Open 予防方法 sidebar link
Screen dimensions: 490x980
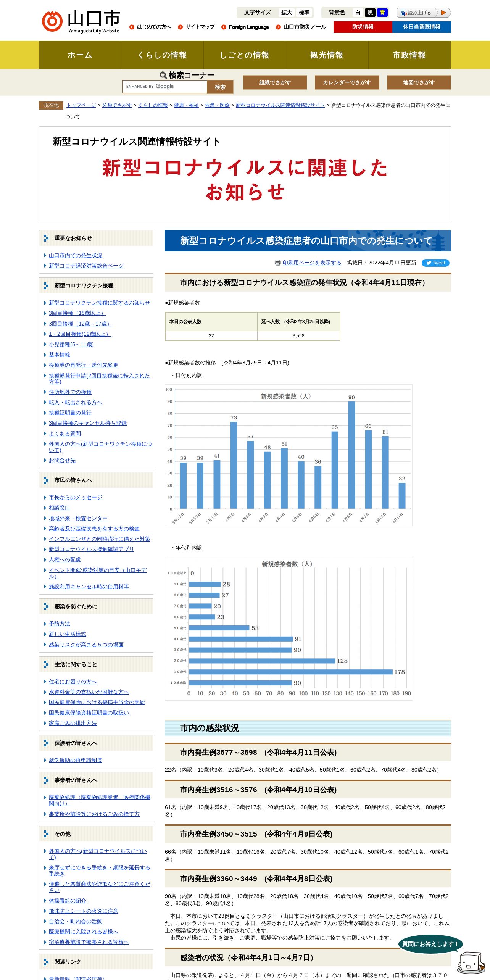coord(60,624)
